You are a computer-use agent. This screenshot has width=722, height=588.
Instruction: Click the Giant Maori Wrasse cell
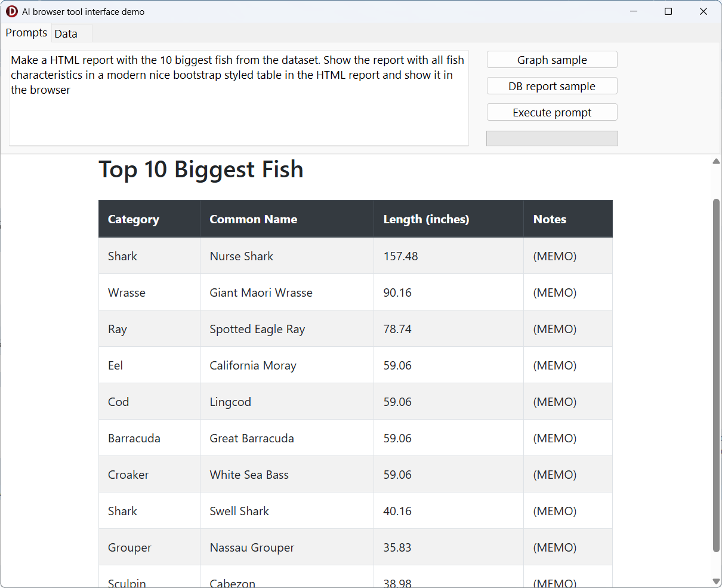pyautogui.click(x=261, y=293)
